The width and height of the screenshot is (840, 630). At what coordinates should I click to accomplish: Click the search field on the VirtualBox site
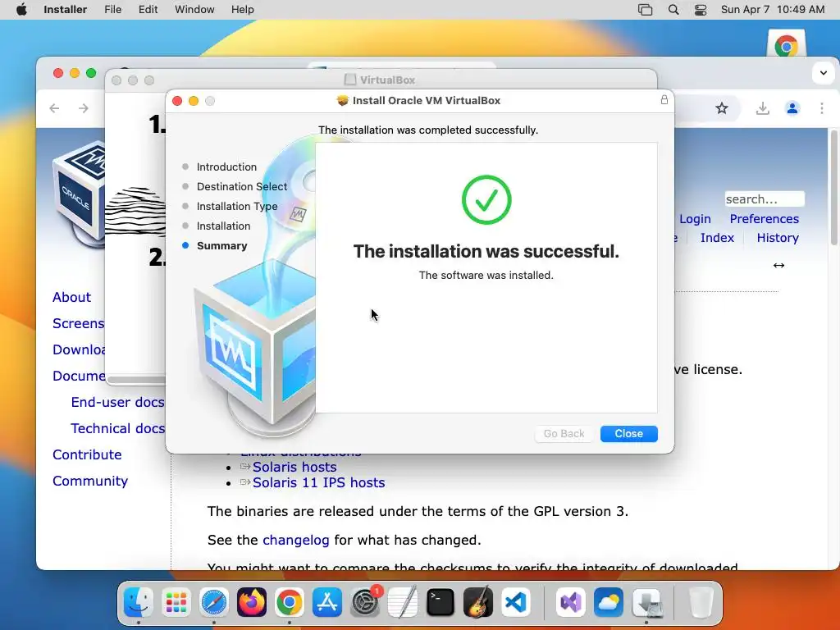point(764,199)
